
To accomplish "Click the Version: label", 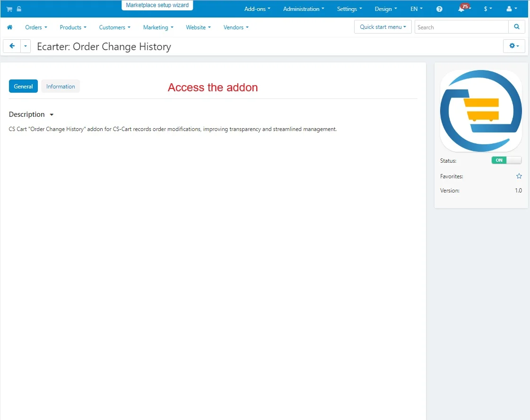I will coord(450,191).
